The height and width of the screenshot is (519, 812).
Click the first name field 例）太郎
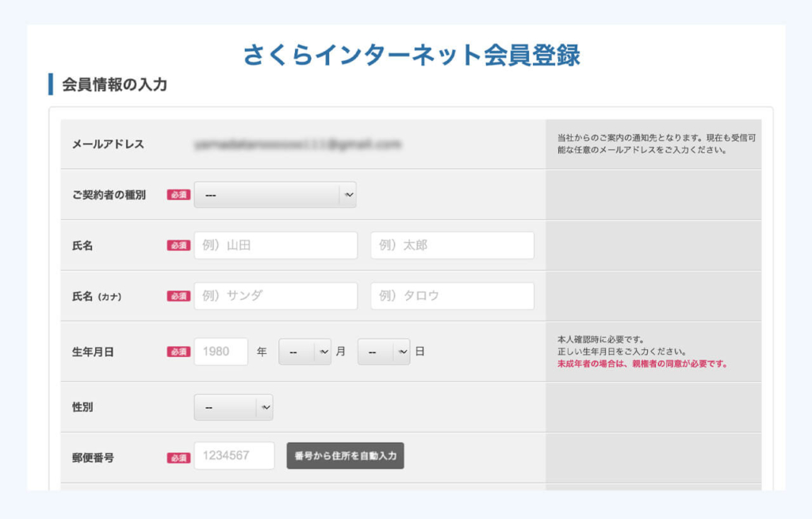click(452, 245)
